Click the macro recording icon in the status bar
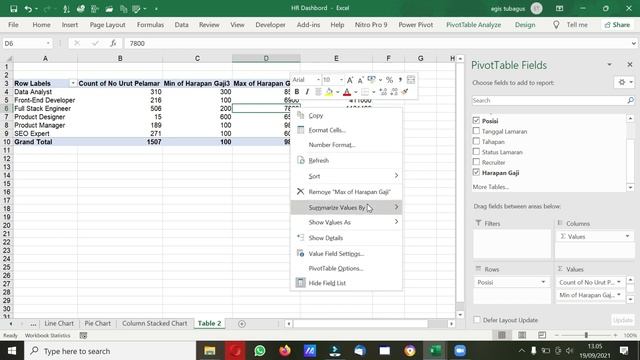 pyautogui.click(x=83, y=336)
